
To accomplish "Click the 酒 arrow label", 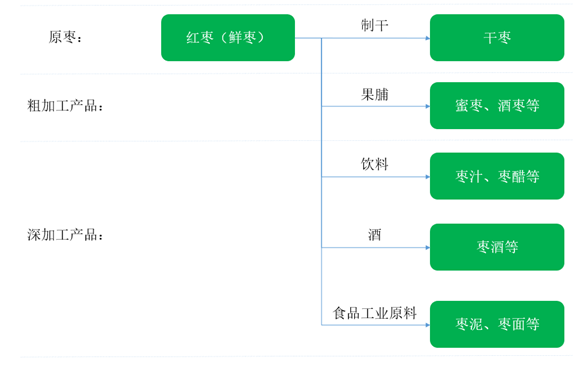I will 375,234.
